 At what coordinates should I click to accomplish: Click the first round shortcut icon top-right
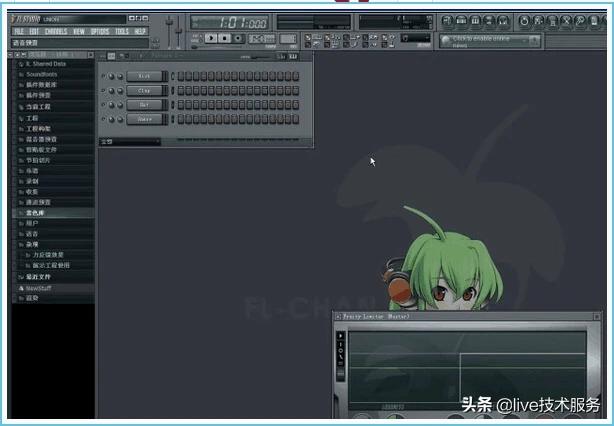(446, 20)
